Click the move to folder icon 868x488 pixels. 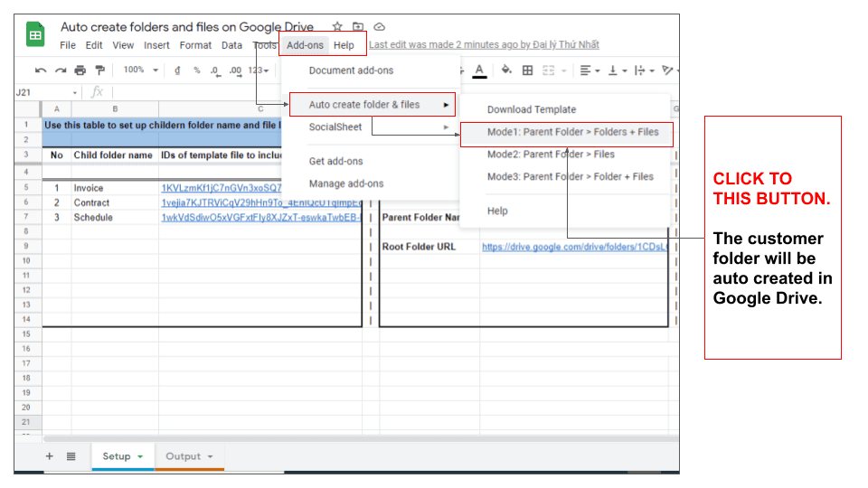(358, 27)
